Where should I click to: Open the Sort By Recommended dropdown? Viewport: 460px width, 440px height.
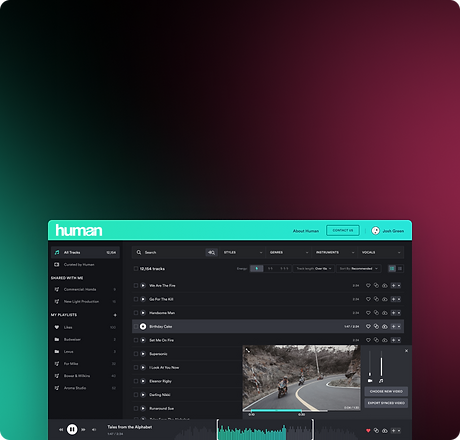click(x=359, y=268)
